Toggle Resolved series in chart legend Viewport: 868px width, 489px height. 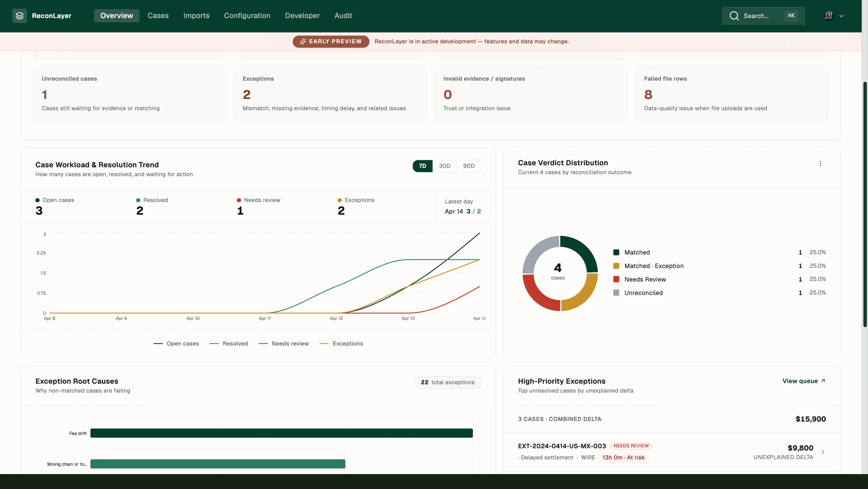[229, 344]
